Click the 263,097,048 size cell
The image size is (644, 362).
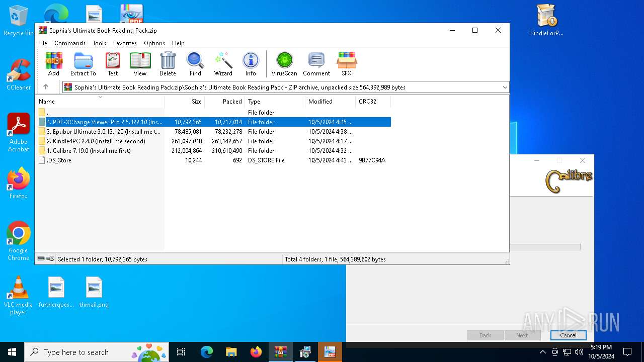click(x=187, y=141)
